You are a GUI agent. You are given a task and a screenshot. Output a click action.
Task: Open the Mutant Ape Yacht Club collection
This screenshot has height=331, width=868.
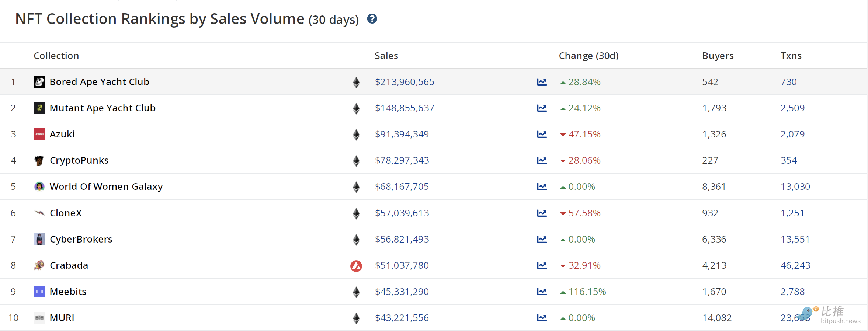click(103, 108)
